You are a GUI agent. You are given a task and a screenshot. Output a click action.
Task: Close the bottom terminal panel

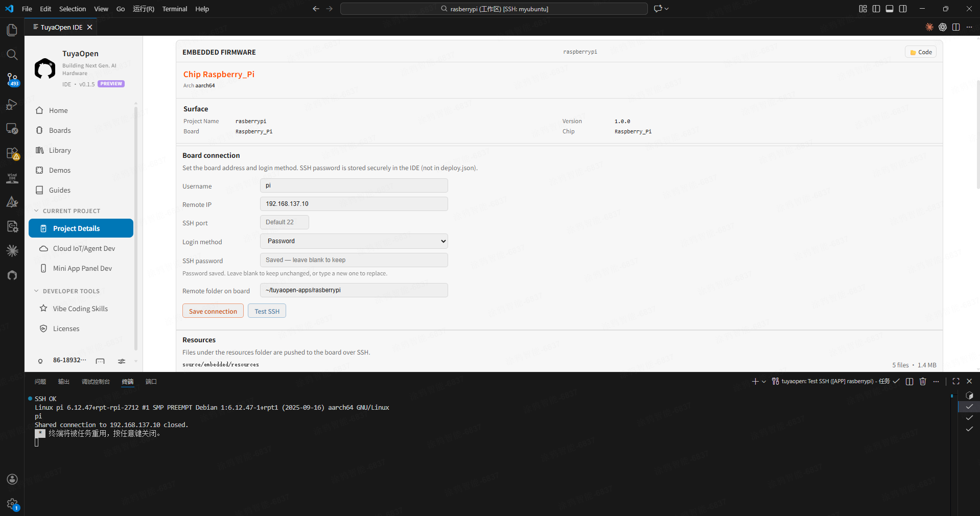point(969,381)
